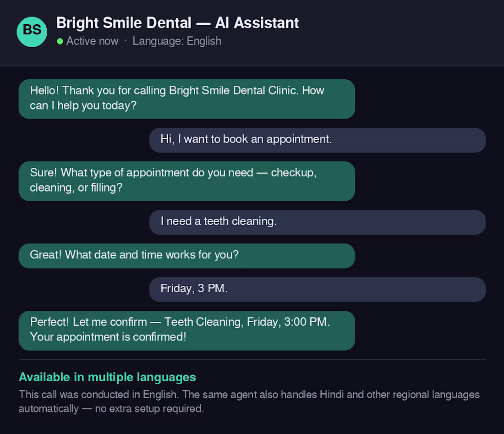This screenshot has width=504, height=434.
Task: Click the BS avatar icon
Action: tap(32, 32)
